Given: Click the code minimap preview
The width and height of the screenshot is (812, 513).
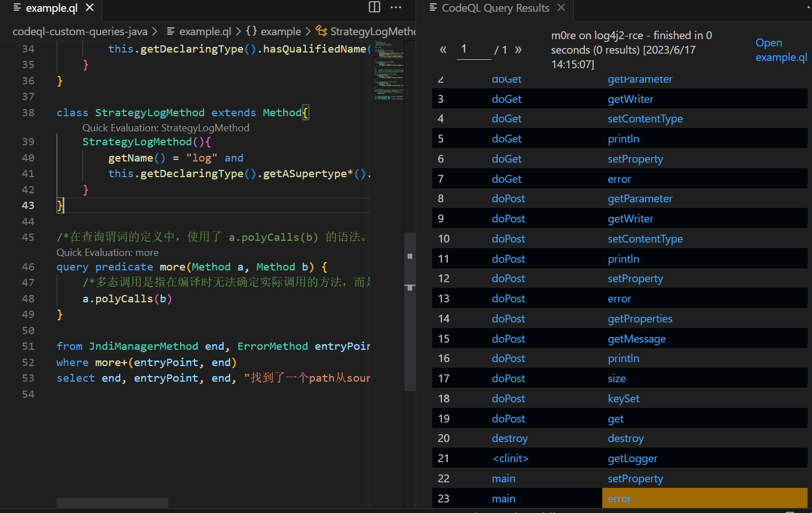Looking at the screenshot, I should 389,70.
